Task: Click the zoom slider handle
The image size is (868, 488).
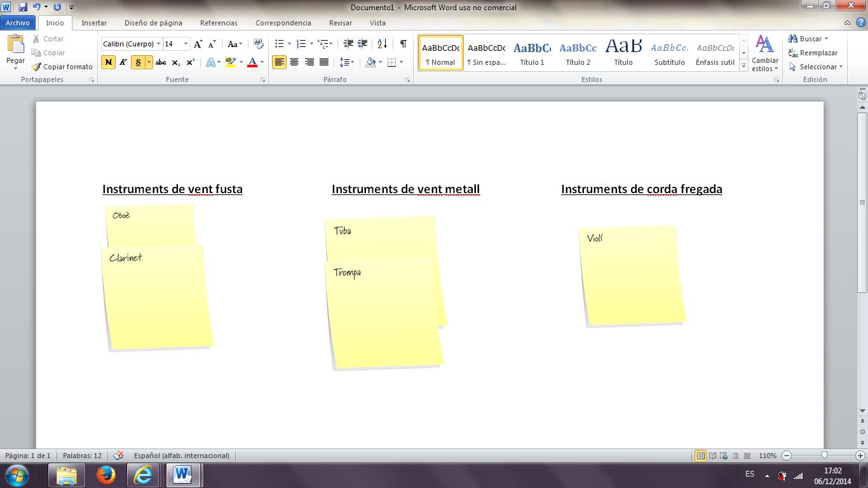Action: [824, 456]
